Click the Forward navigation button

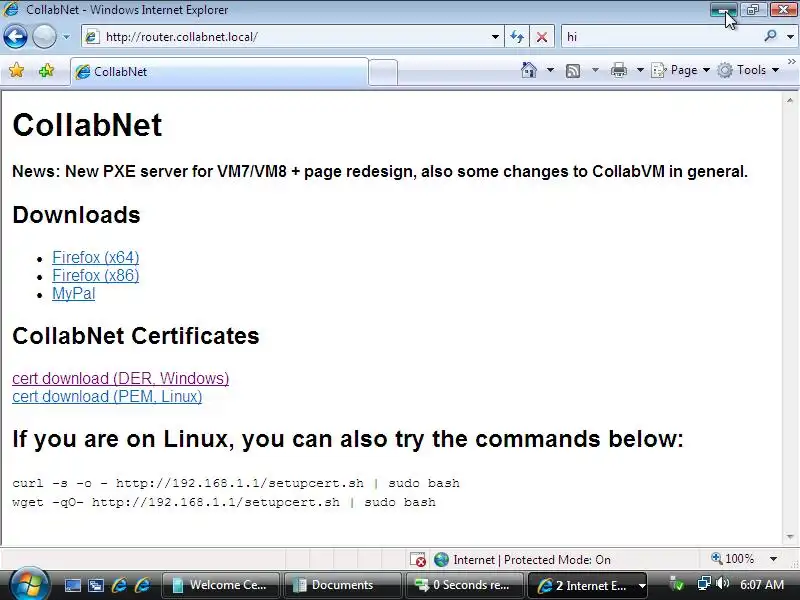44,37
